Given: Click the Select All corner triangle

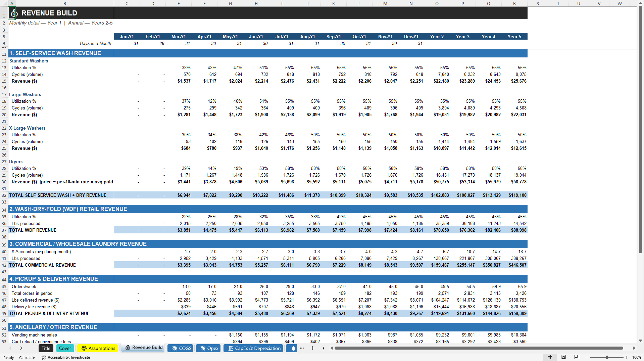Looking at the screenshot, I should tap(4, 3).
